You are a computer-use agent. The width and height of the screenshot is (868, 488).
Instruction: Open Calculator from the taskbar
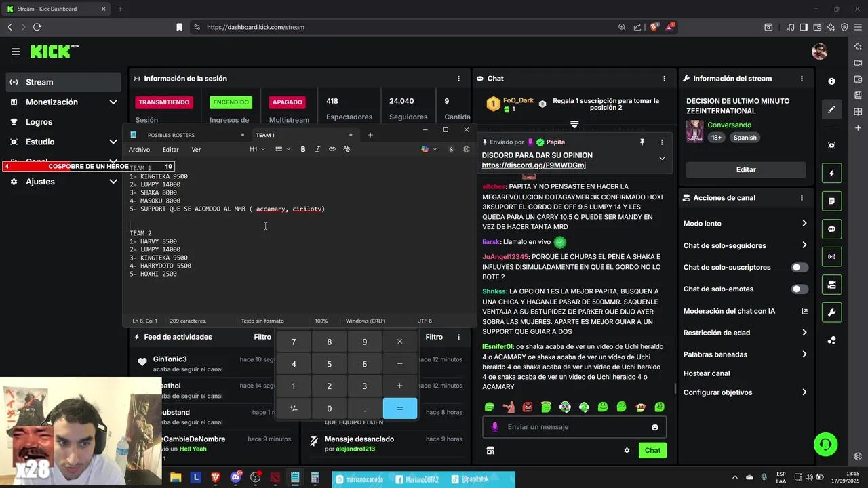coord(315,477)
